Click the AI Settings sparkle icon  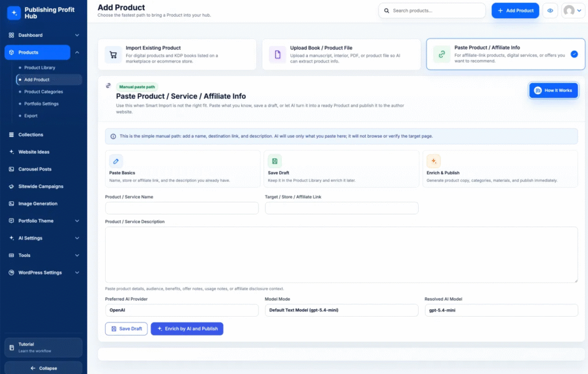coord(11,238)
